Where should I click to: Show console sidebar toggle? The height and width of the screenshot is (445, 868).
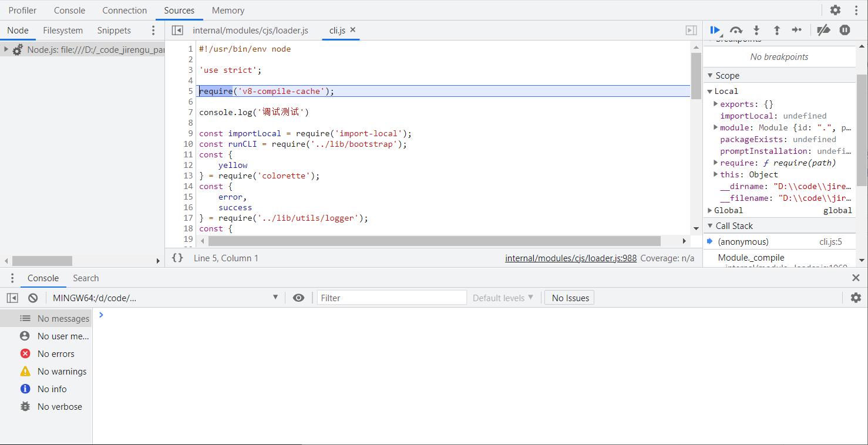(12, 298)
